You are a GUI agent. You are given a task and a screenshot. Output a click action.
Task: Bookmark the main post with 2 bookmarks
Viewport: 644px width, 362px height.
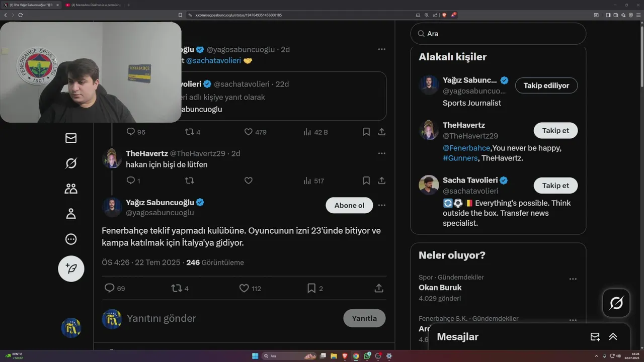click(311, 288)
